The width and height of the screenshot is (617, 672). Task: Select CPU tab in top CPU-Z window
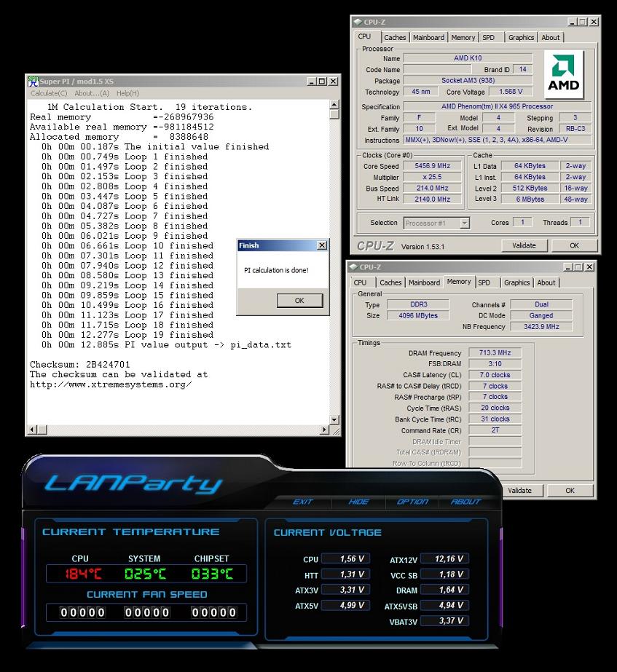(x=364, y=36)
